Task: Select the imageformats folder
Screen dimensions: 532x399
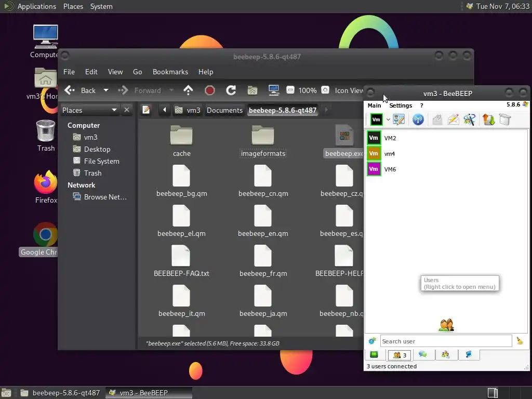Action: [263, 141]
